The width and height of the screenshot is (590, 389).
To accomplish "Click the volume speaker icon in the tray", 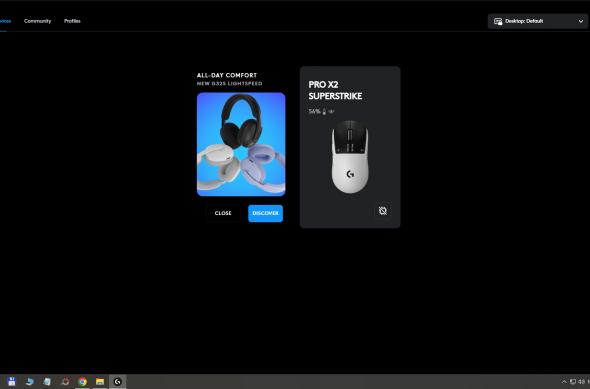I will [x=582, y=381].
